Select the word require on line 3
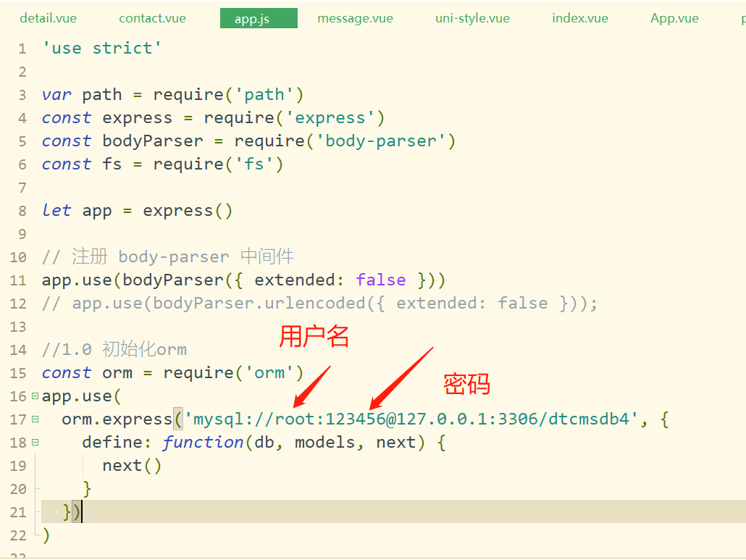This screenshot has height=560, width=746. [188, 94]
